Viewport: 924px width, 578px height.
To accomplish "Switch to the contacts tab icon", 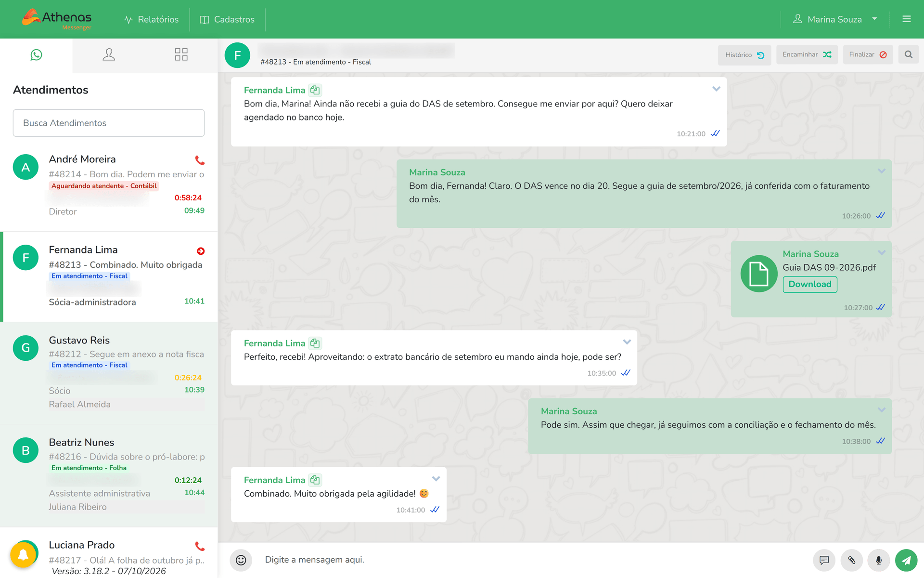I will click(x=109, y=54).
